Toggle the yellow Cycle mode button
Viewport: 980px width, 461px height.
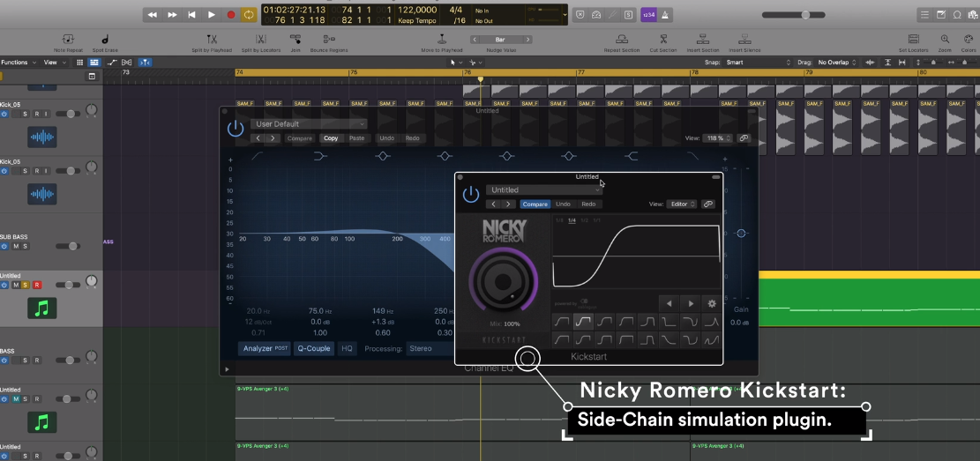(x=249, y=14)
